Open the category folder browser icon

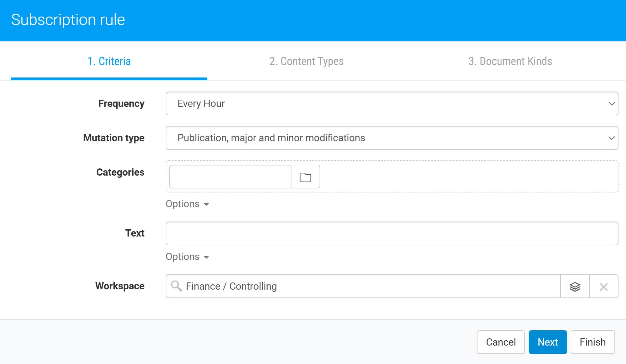click(x=305, y=177)
